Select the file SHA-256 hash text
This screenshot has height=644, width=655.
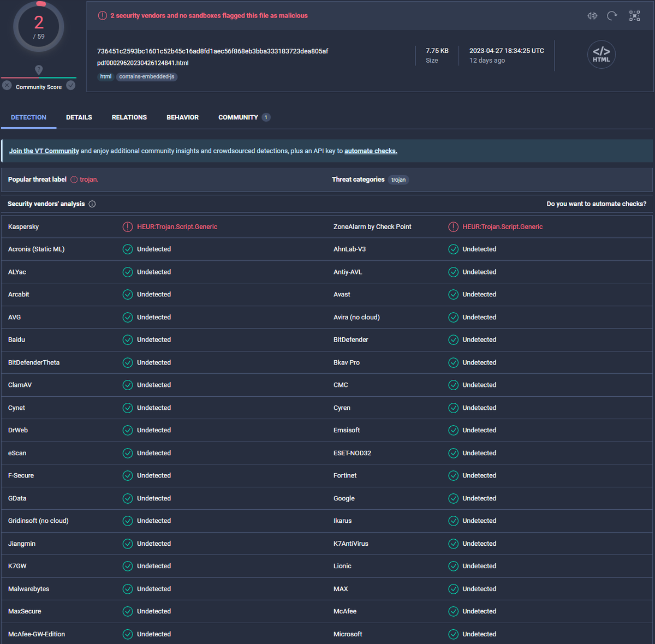[213, 51]
